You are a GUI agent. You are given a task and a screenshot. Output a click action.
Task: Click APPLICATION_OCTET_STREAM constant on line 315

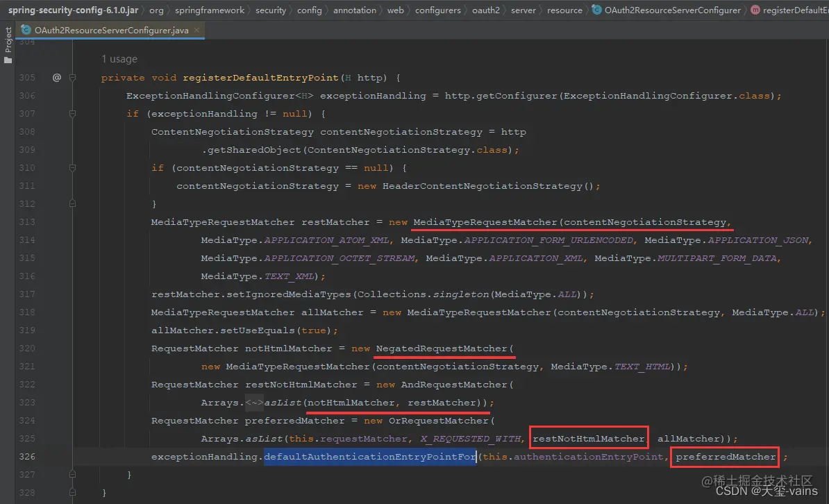[339, 258]
